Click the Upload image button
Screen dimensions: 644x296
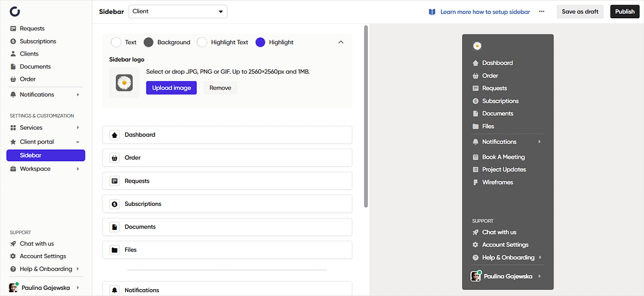click(171, 88)
